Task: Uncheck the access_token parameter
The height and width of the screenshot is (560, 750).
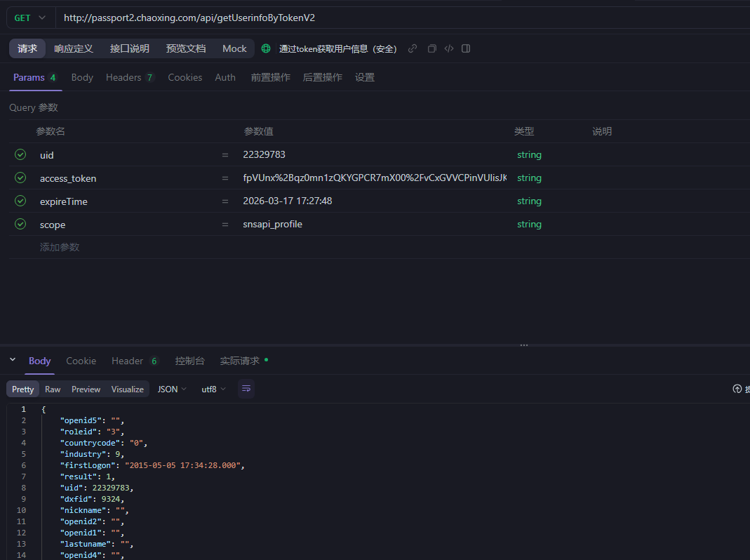Action: click(x=20, y=178)
